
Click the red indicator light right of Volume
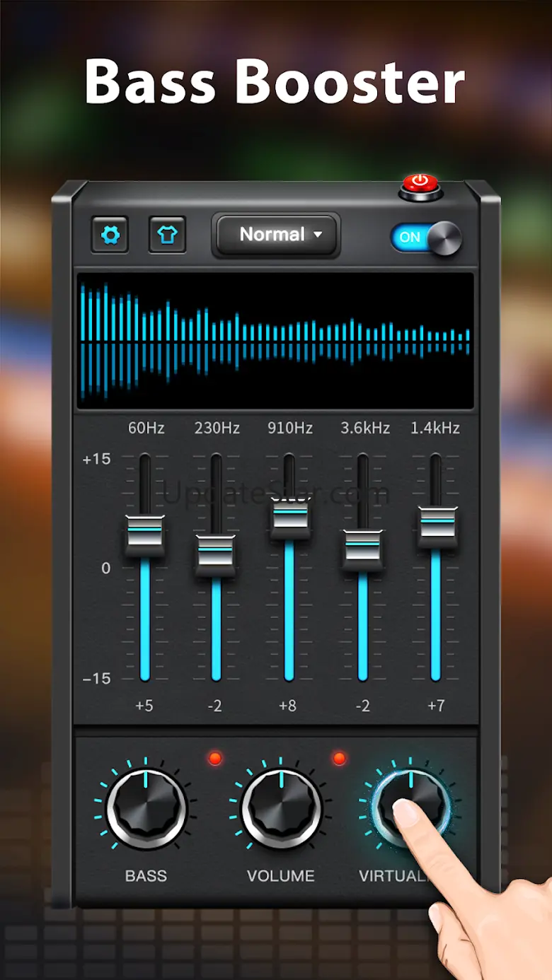coord(339,759)
